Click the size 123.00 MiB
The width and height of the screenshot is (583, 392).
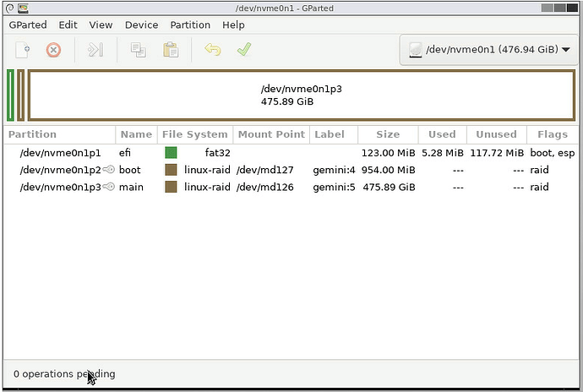pyautogui.click(x=388, y=153)
